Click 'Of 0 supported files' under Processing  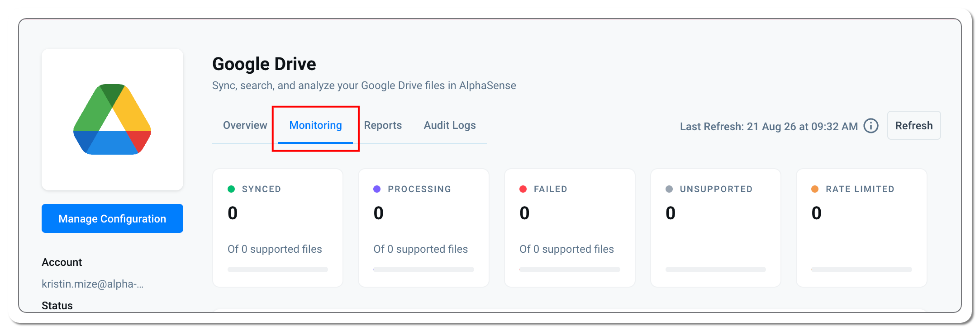pos(421,249)
